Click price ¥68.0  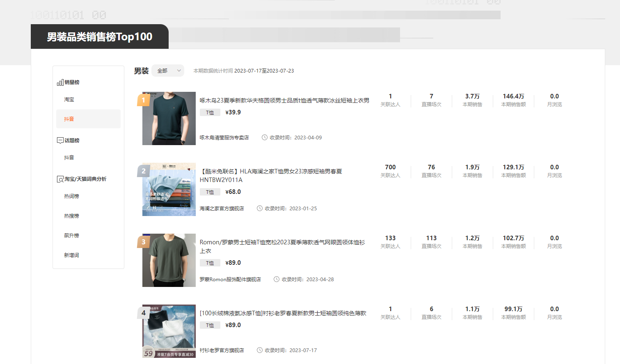point(233,192)
